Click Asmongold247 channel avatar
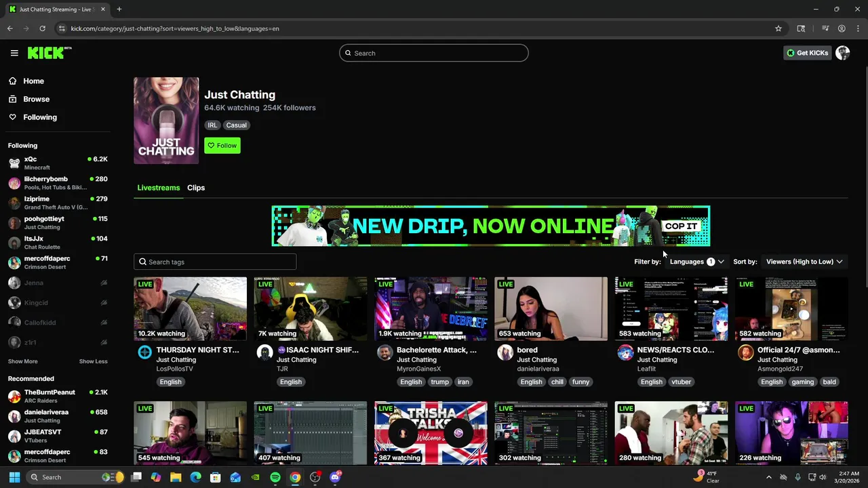 (x=746, y=352)
